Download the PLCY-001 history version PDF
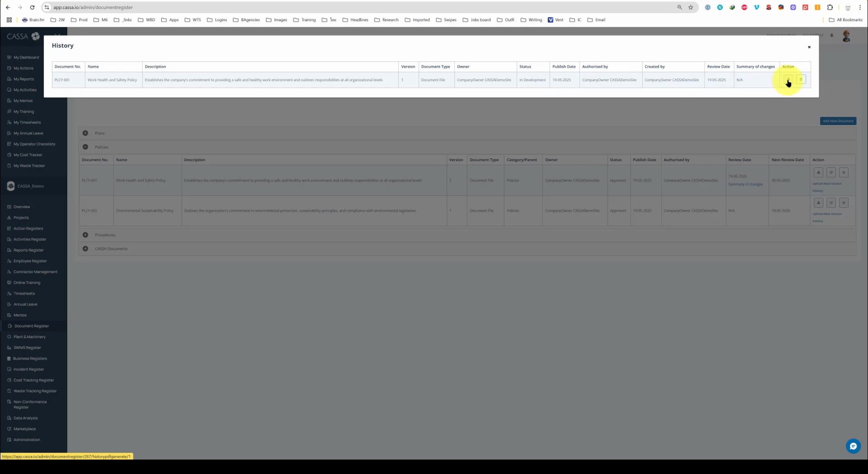 coord(788,79)
